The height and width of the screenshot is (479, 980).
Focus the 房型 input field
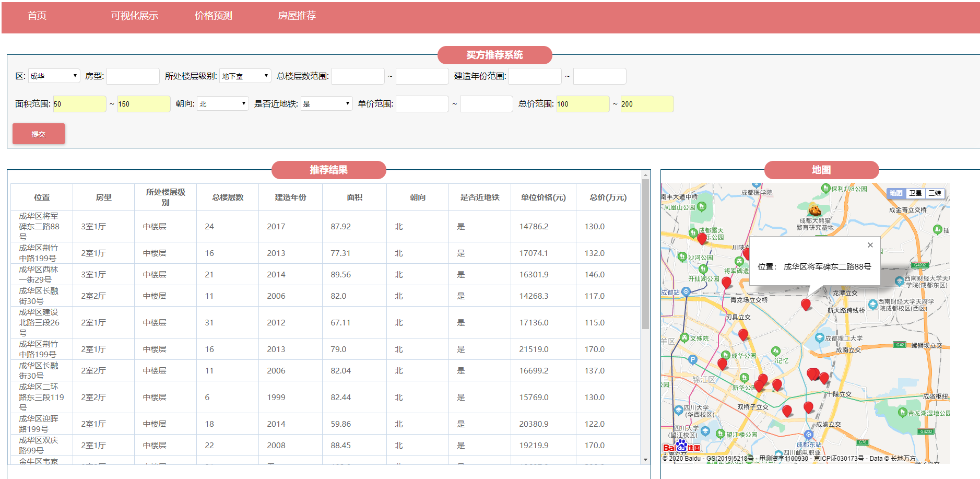pyautogui.click(x=133, y=76)
